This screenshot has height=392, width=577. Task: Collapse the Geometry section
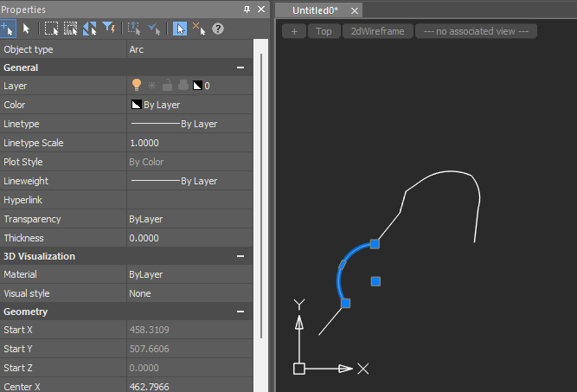[240, 312]
